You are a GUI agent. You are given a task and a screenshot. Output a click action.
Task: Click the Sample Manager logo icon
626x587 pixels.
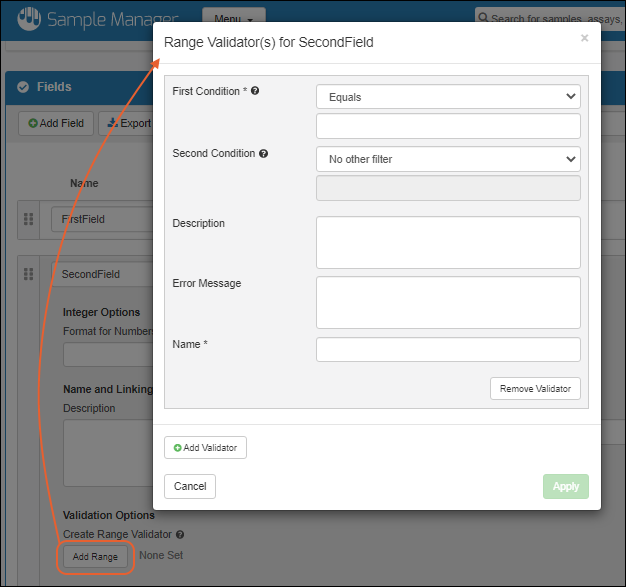[x=30, y=18]
